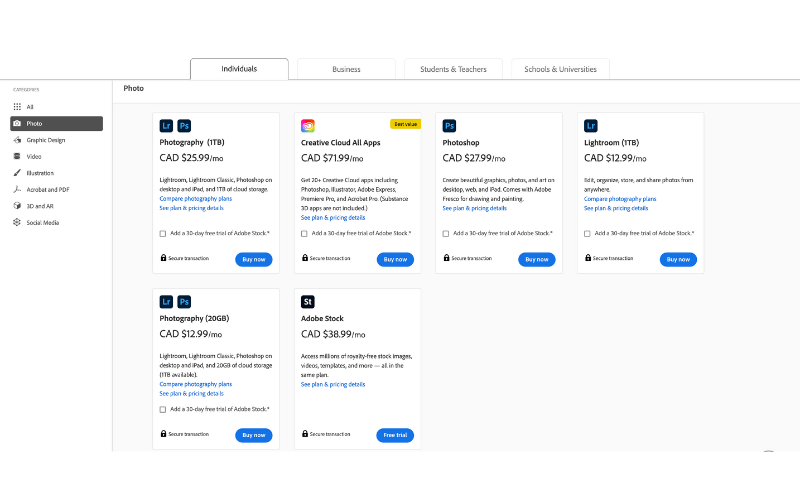Screen dimensions: 800x500
Task: Open Compare photography plans on Photography (20GB)
Action: click(195, 384)
